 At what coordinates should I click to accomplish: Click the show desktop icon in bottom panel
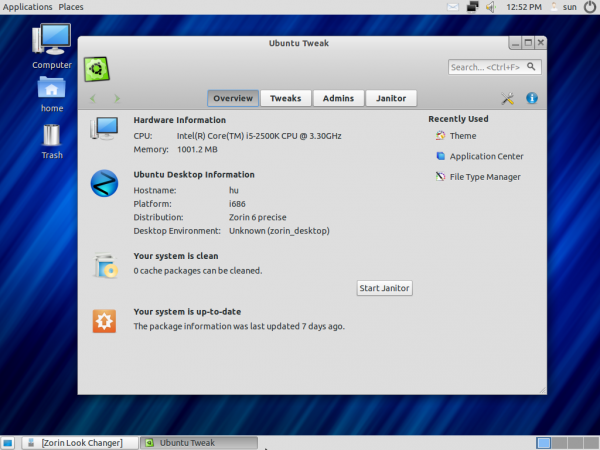tap(8, 443)
